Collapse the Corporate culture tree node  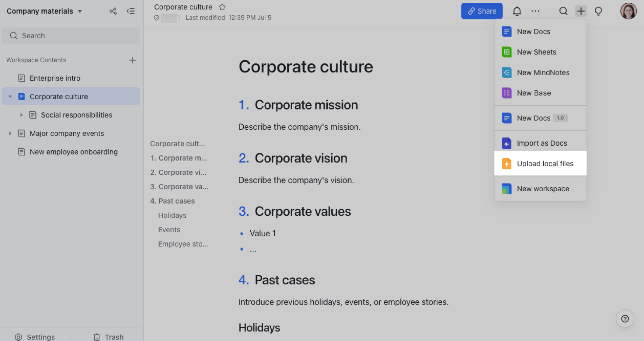(10, 97)
